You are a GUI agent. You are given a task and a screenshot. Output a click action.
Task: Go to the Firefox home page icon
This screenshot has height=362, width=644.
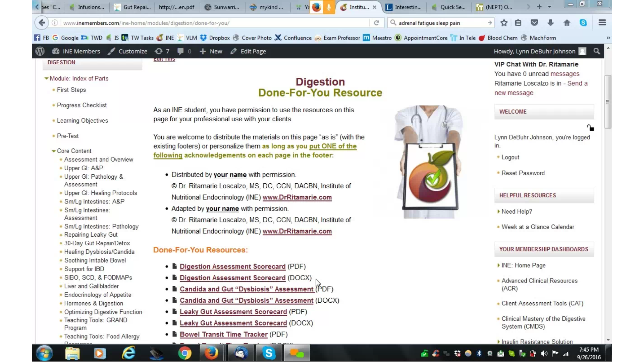click(x=567, y=23)
